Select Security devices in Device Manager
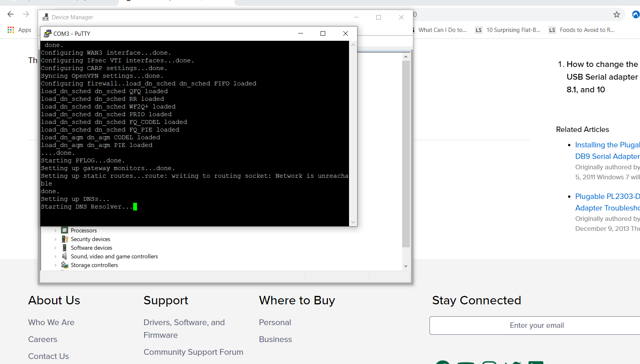640x364 pixels. pyautogui.click(x=90, y=239)
